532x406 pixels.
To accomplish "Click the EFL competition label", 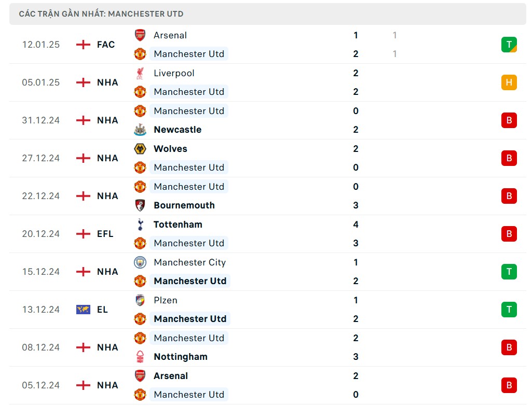I will pos(105,234).
